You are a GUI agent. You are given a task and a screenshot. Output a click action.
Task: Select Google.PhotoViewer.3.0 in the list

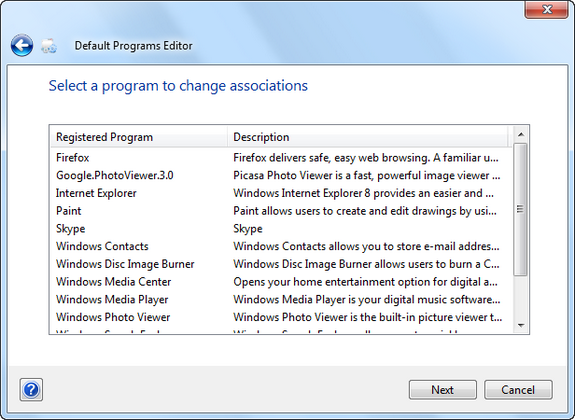click(114, 175)
